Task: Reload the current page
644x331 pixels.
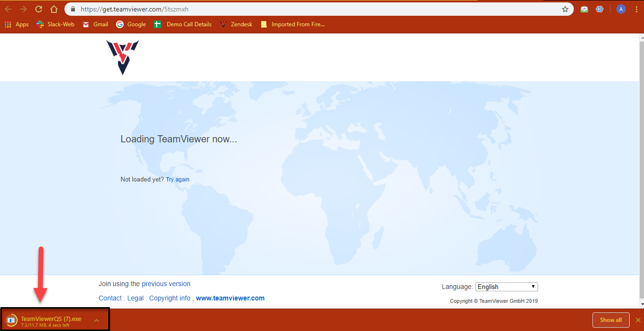Action: pyautogui.click(x=39, y=9)
